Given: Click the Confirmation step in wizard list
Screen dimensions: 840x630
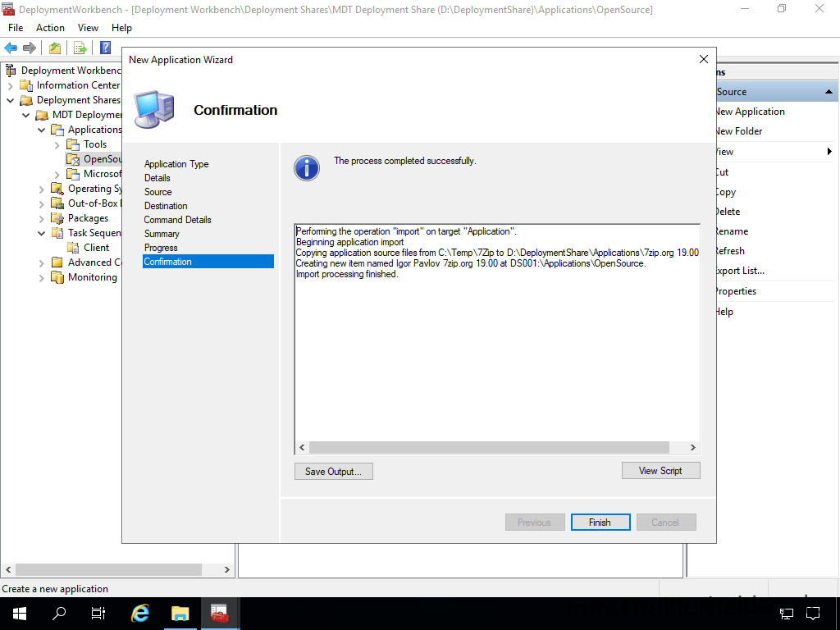Looking at the screenshot, I should (208, 262).
